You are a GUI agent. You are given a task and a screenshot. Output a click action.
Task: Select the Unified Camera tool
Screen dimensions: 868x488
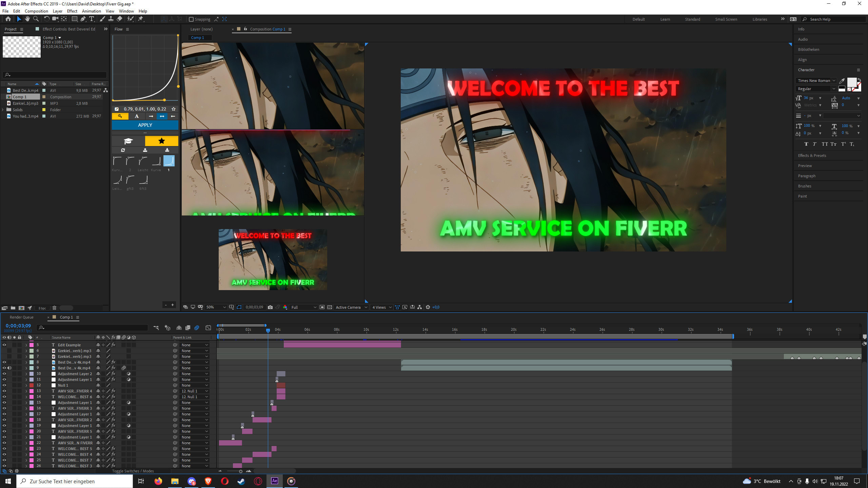click(55, 19)
